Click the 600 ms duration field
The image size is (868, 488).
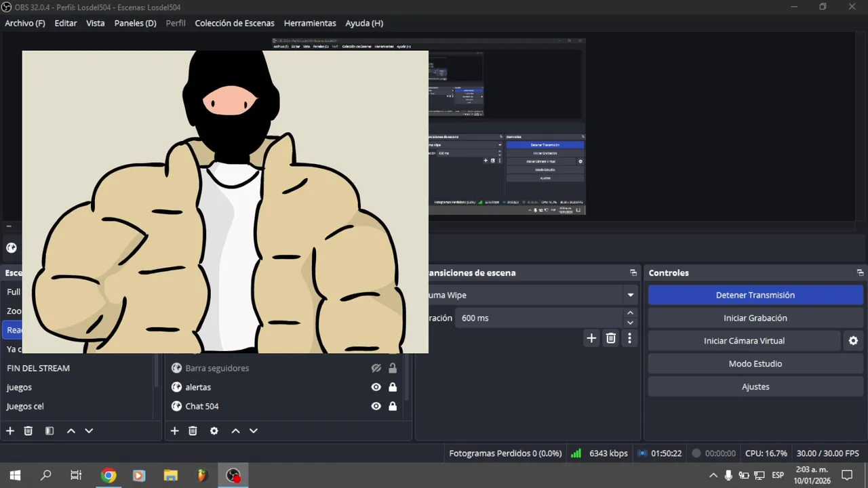click(538, 318)
